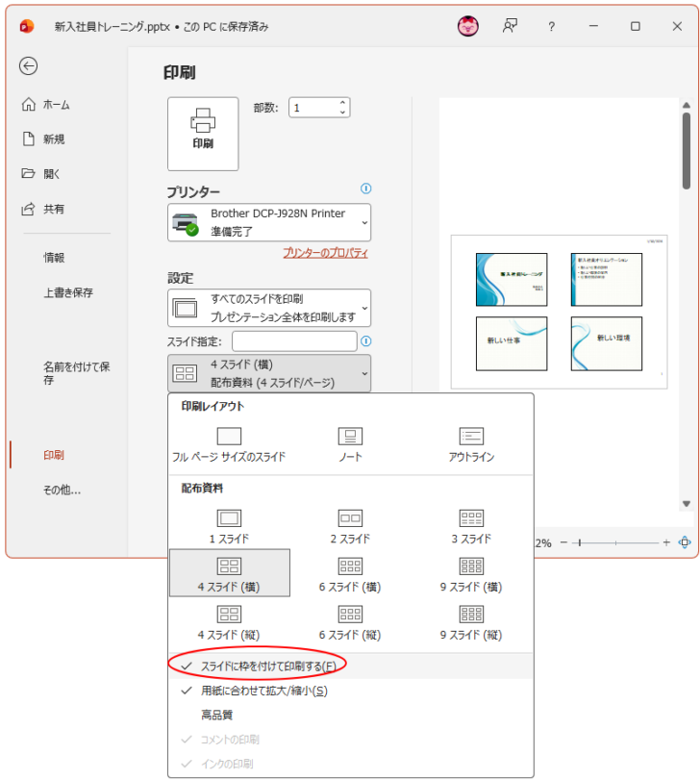
Task: Select 印刷 in the sidebar
Action: [54, 455]
